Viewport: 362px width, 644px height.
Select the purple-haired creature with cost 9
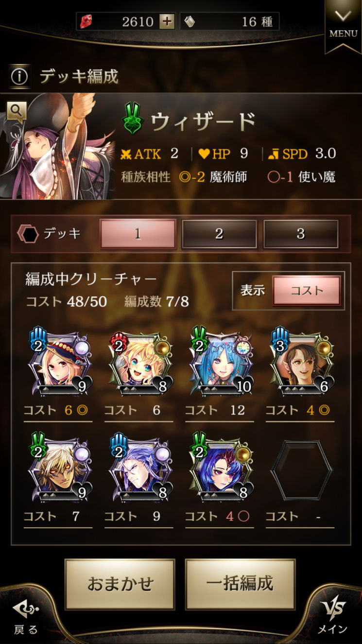138,468
